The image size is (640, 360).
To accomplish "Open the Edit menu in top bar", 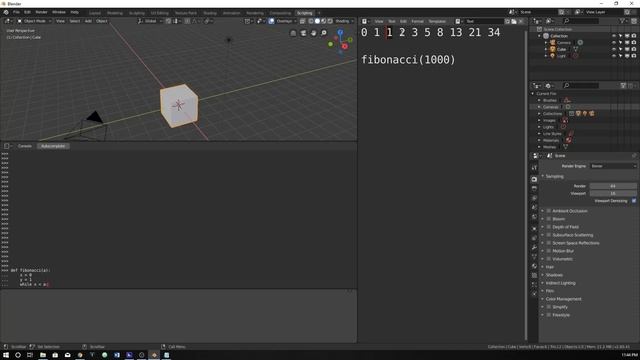I will [27, 12].
